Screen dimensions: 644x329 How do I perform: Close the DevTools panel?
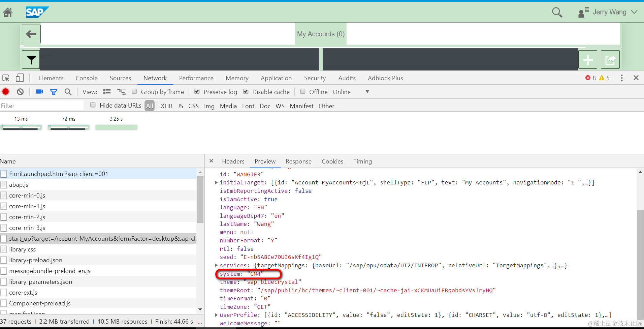[x=636, y=78]
